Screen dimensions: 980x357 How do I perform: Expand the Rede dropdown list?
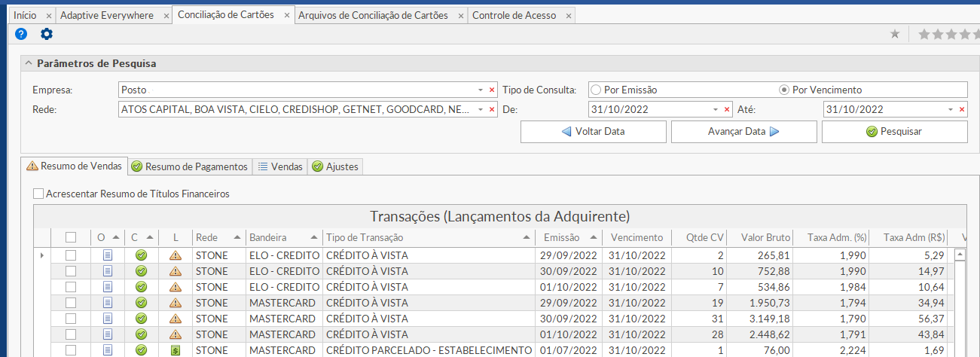coord(481,110)
